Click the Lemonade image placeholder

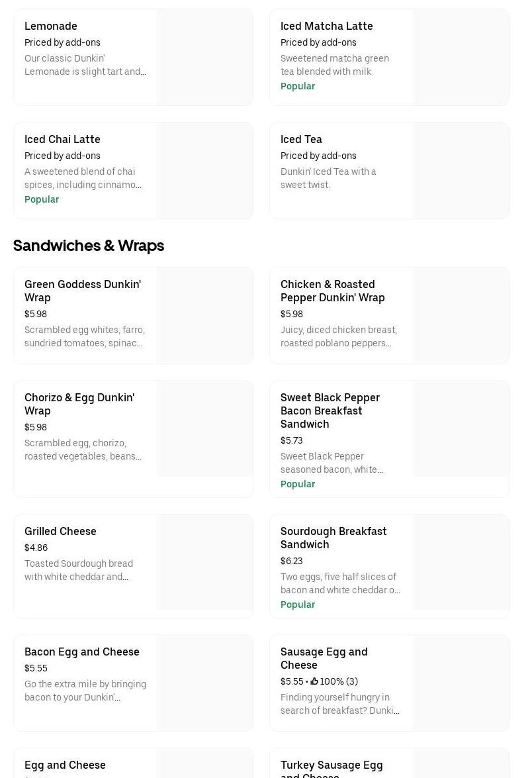coord(204,57)
